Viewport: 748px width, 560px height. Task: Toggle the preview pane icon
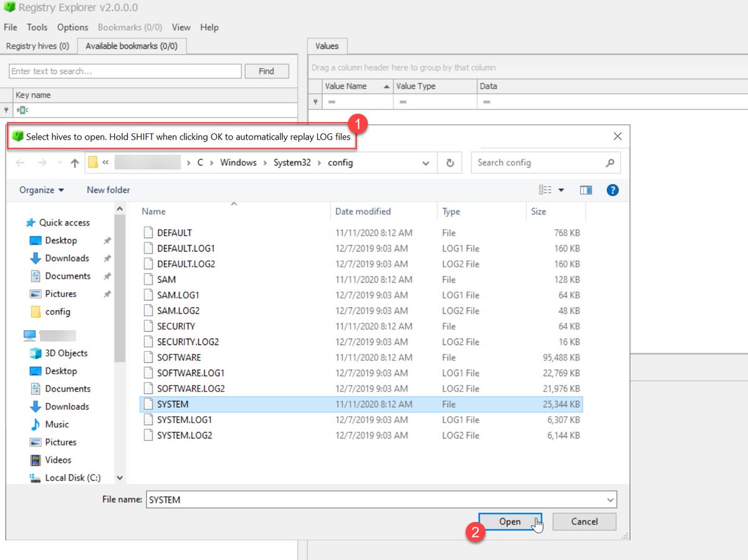point(586,190)
